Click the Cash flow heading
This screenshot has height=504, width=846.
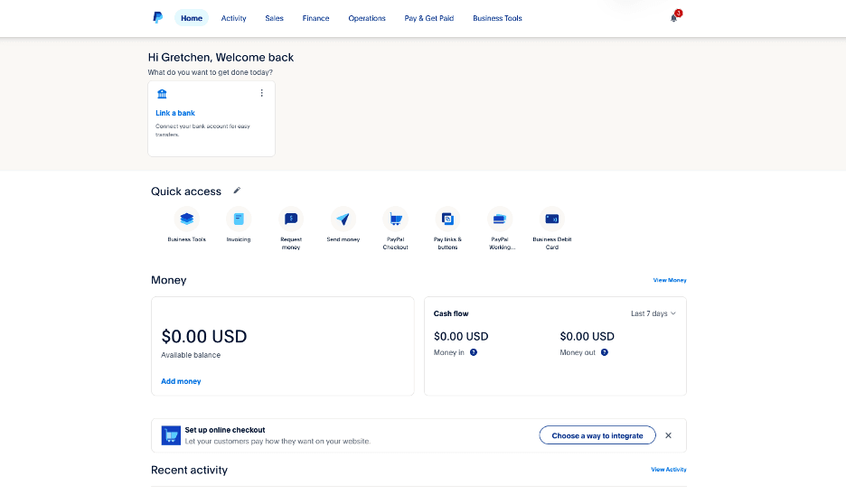tap(451, 313)
